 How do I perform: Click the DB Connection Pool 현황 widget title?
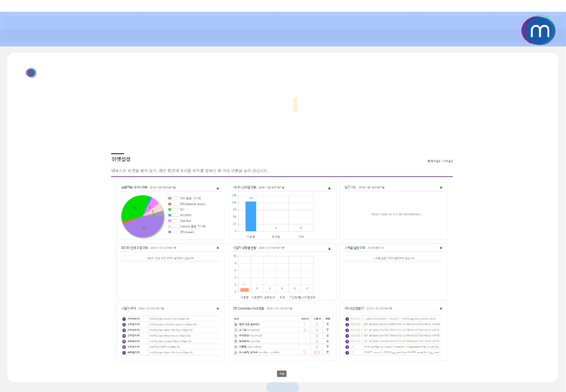[249, 309]
